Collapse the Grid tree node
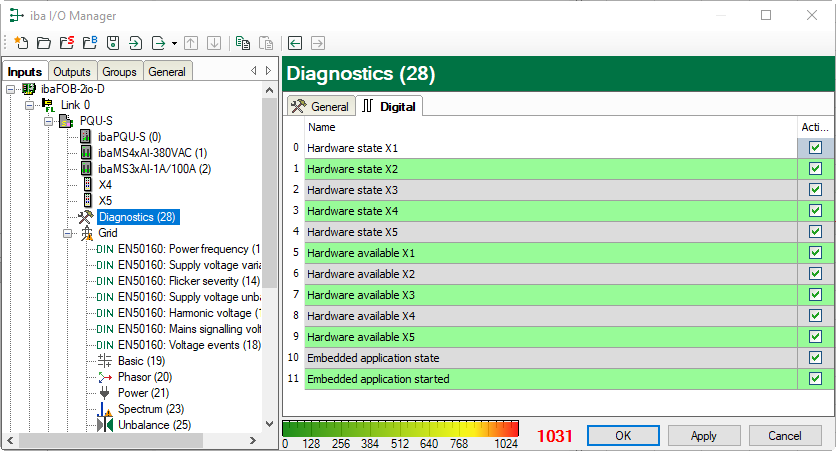Screen dimensions: 836x451 (x=67, y=233)
